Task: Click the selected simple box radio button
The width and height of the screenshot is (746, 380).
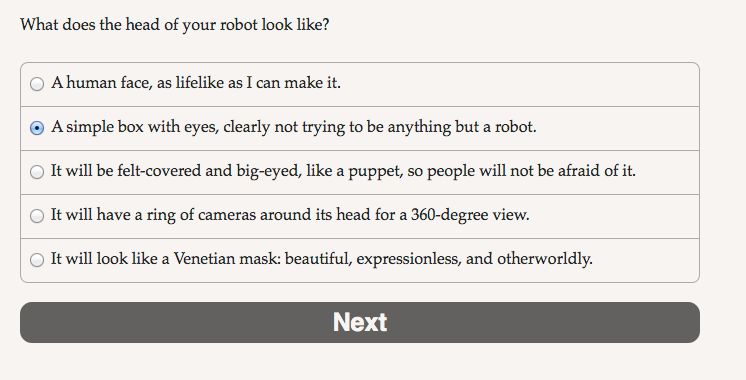Action: coord(37,128)
